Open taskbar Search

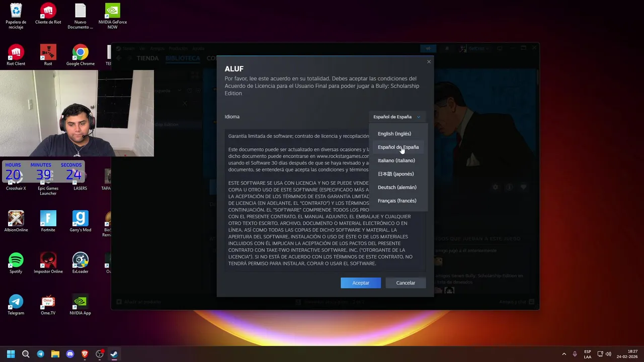(x=26, y=354)
